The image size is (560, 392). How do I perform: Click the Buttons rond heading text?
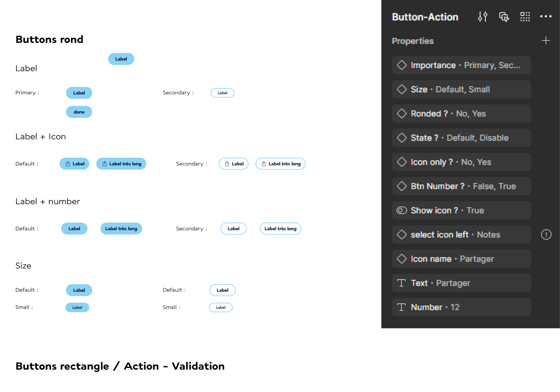[x=49, y=39]
